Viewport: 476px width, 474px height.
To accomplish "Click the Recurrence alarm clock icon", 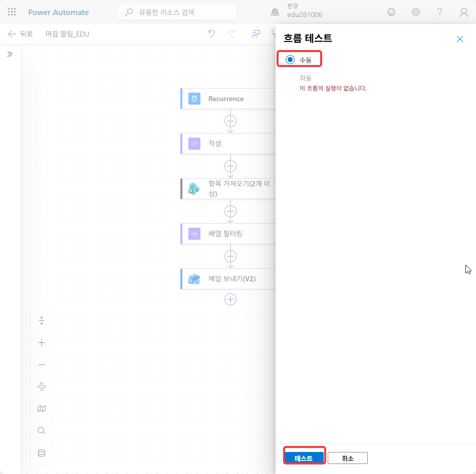I will [194, 99].
